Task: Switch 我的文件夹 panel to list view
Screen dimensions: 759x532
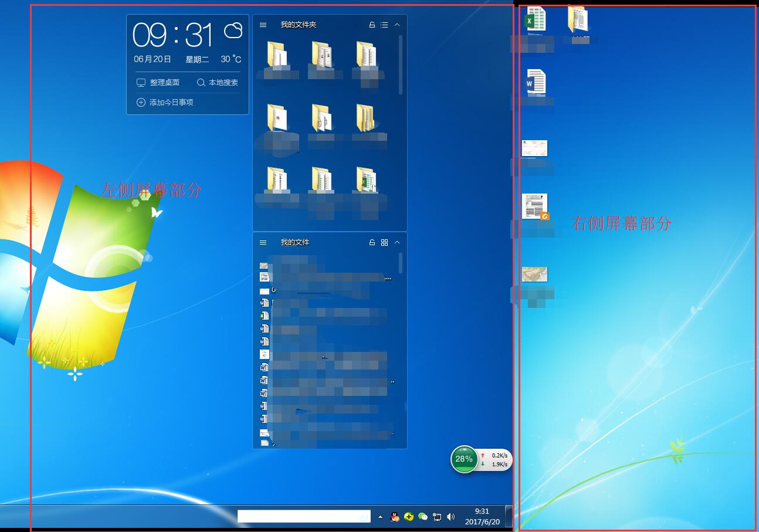Action: point(384,25)
